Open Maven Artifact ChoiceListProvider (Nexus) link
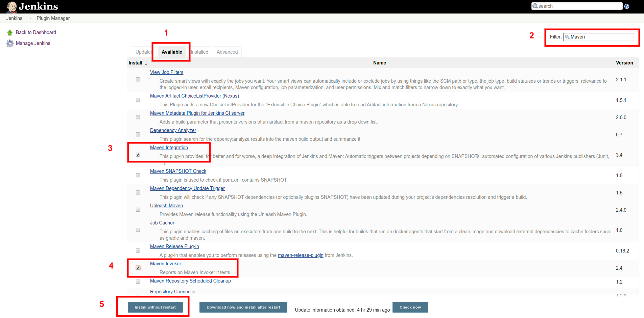The height and width of the screenshot is (318, 644). [194, 96]
